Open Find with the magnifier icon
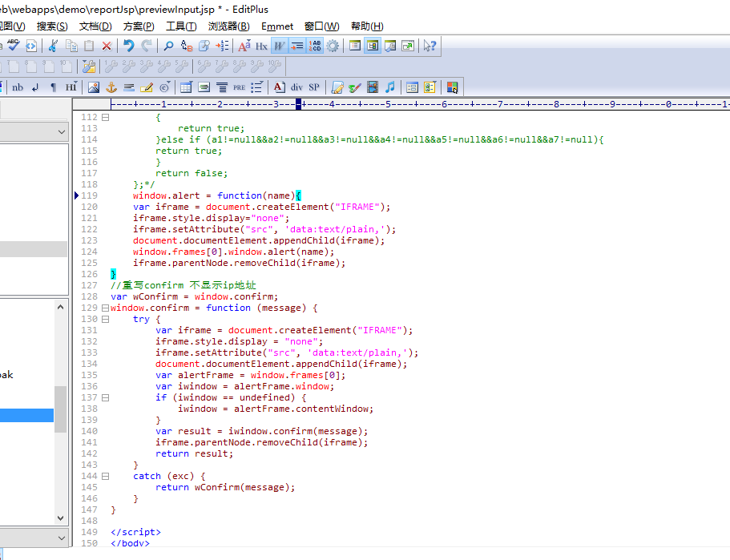Viewport: 730px width, 560px height. 168,46
